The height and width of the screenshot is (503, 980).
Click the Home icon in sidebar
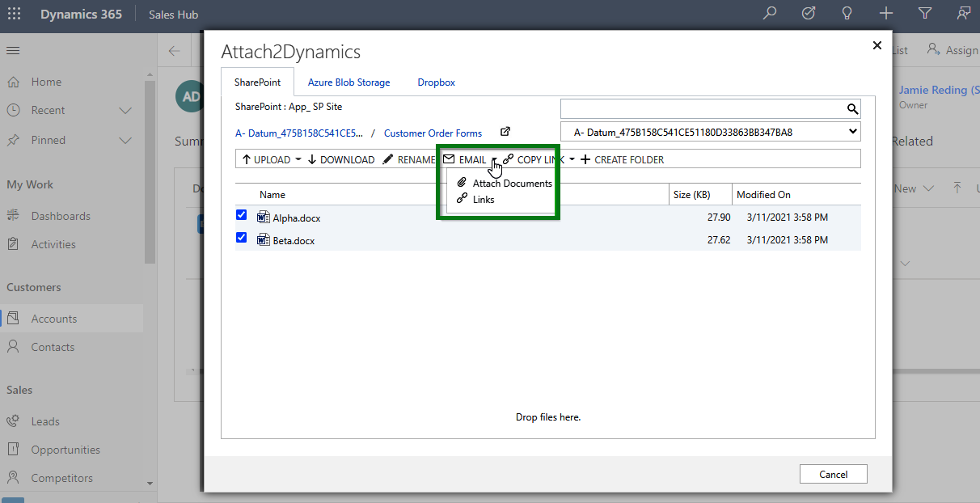pyautogui.click(x=13, y=82)
